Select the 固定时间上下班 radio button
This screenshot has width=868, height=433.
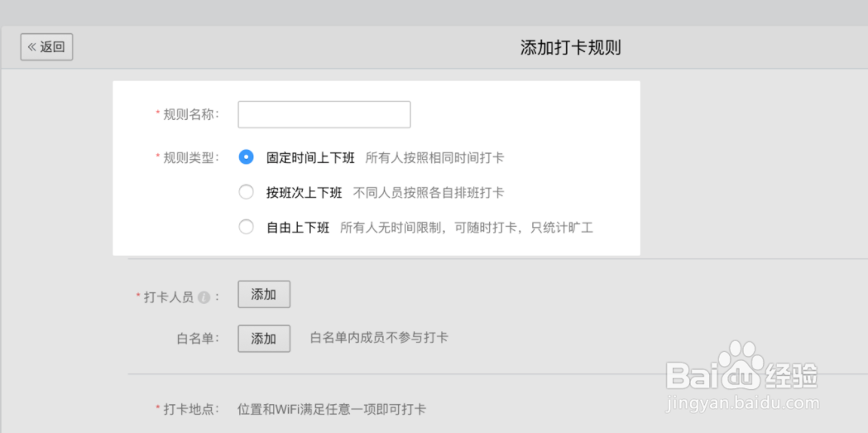(x=246, y=157)
